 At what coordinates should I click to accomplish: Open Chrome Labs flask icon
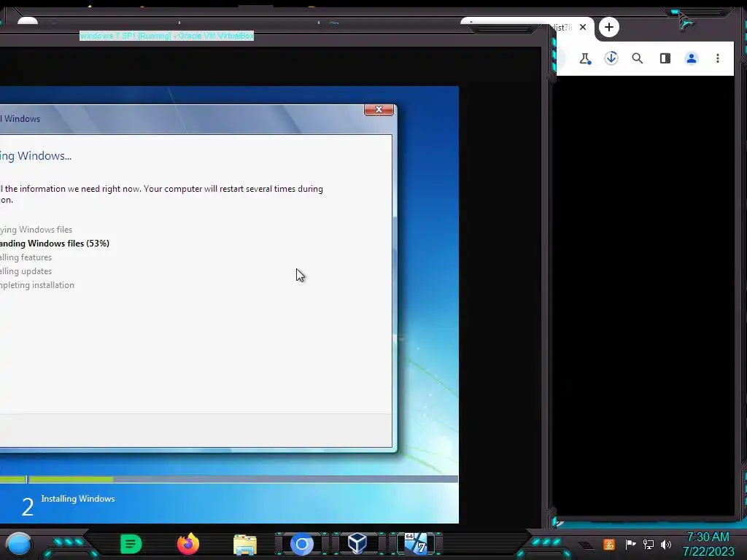[584, 58]
